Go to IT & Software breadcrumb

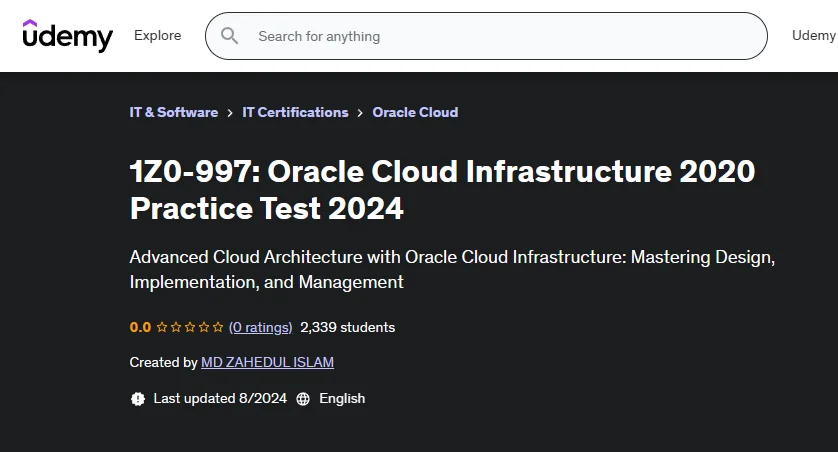(x=174, y=112)
